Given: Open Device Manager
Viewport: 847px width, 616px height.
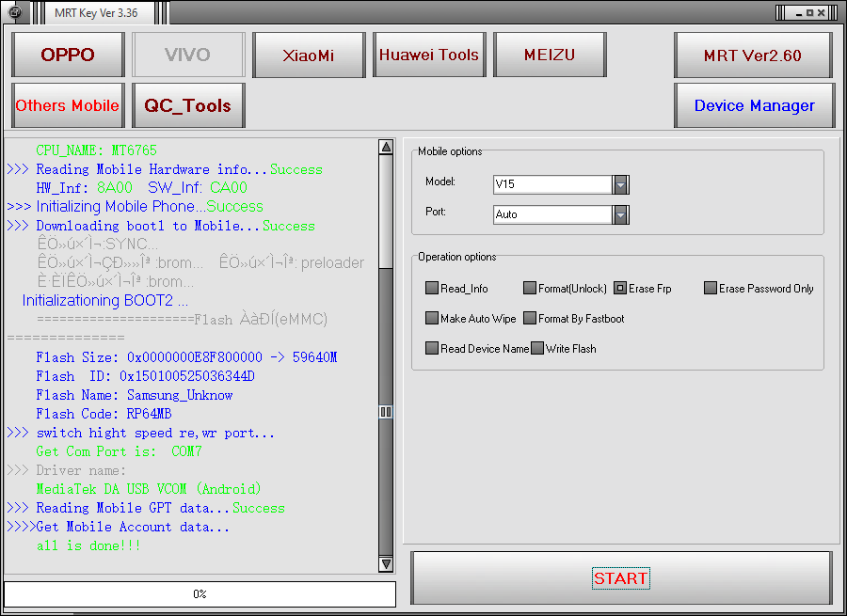Looking at the screenshot, I should 754,105.
